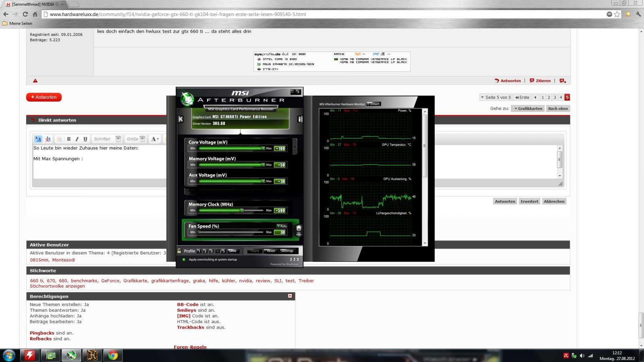
Task: Click the Zitieren link
Action: coord(540,81)
